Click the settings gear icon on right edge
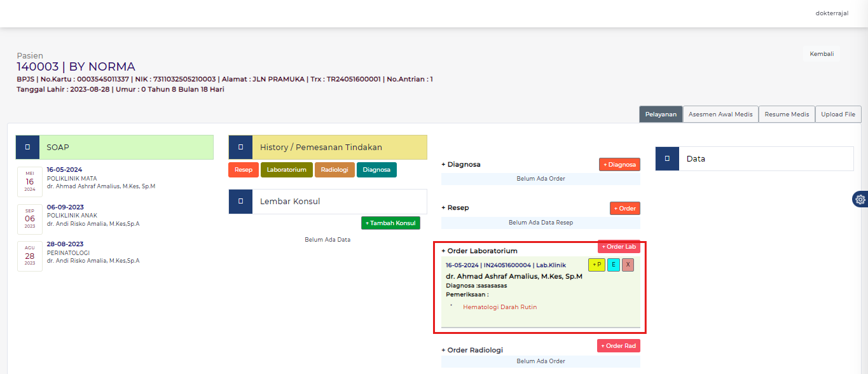This screenshot has width=868, height=374. 860,199
